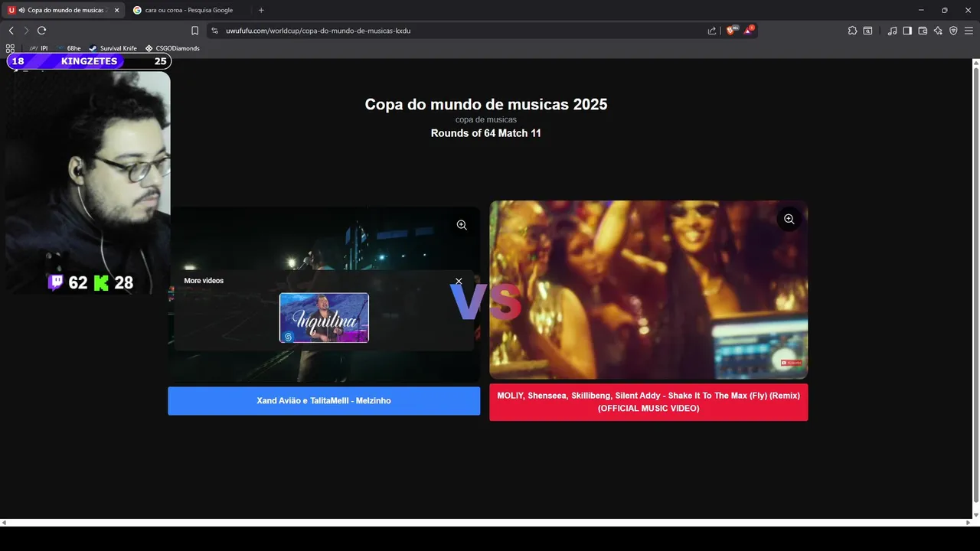Reload the current page
This screenshot has width=980, height=551.
41,31
